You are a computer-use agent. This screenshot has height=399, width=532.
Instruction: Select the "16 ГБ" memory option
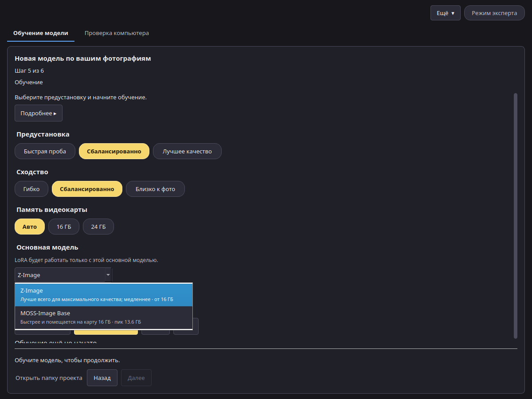(64, 227)
